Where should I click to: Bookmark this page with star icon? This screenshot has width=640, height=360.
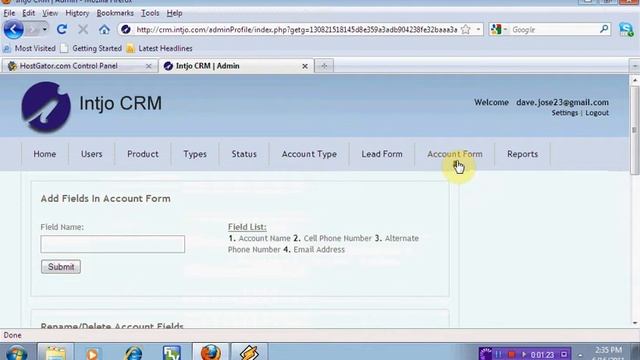pos(466,29)
